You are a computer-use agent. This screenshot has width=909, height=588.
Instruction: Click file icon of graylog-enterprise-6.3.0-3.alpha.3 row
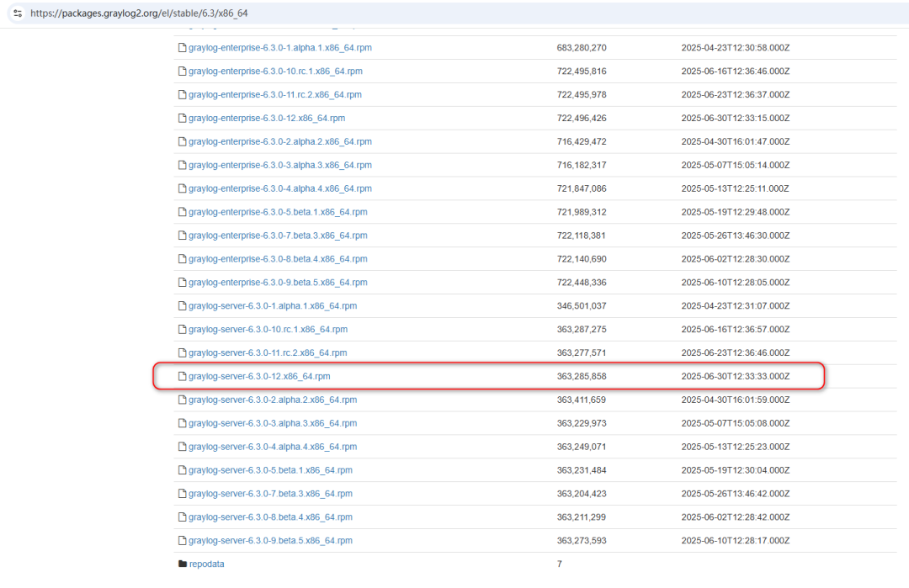[182, 165]
